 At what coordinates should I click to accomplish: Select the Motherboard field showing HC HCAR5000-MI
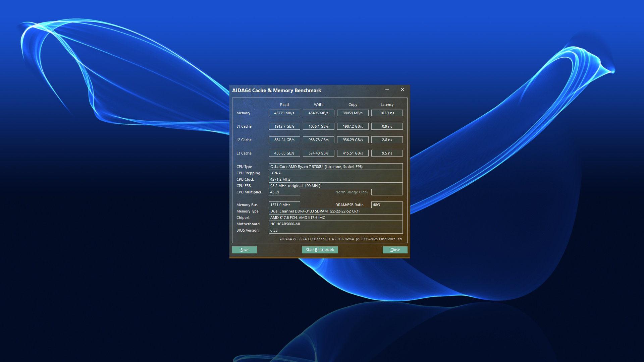click(x=335, y=224)
